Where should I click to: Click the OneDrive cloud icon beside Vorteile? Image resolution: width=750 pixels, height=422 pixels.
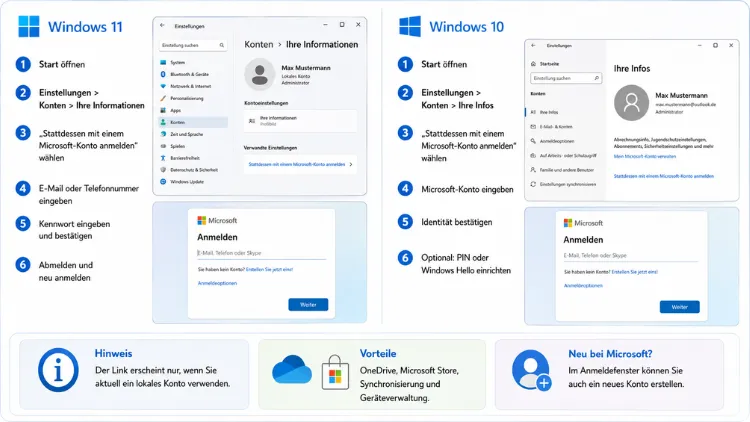(x=292, y=370)
